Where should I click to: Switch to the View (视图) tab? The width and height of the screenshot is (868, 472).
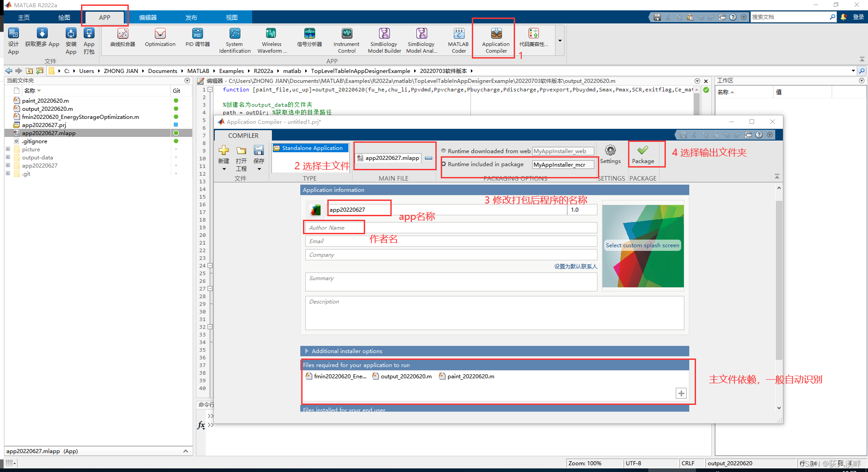232,18
